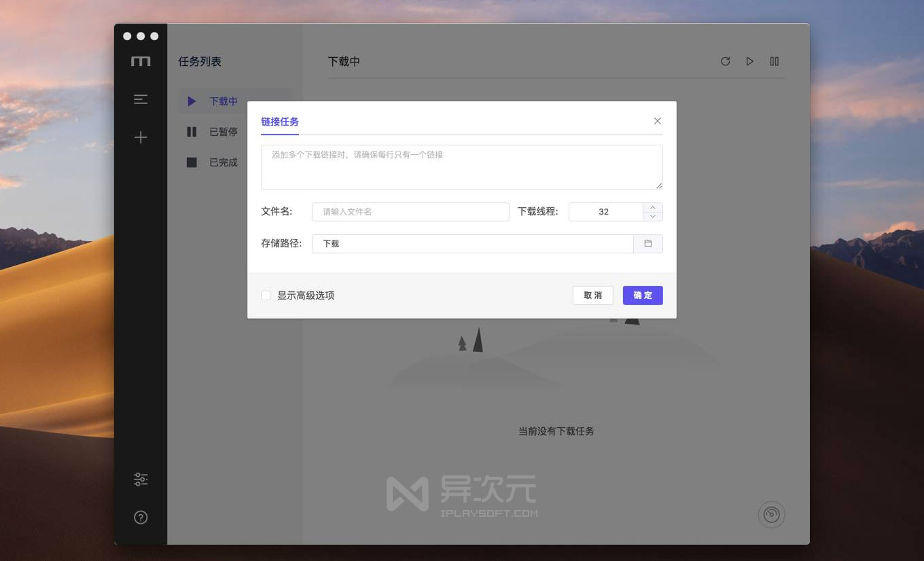
Task: Confirm the task by clicking 确定
Action: (x=642, y=295)
